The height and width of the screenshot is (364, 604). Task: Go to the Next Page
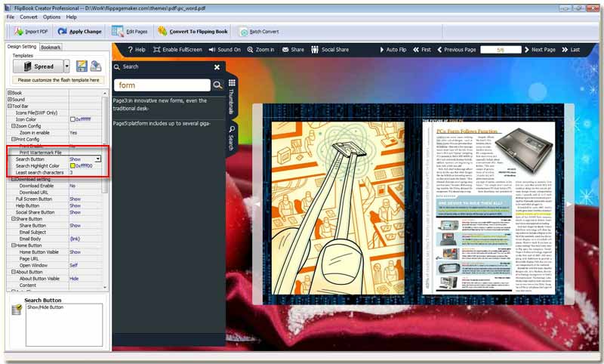click(540, 50)
